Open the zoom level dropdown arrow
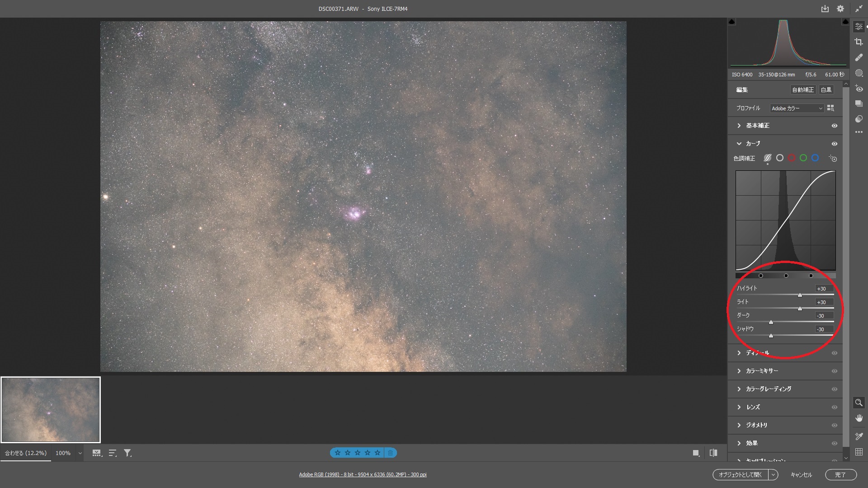 tap(80, 453)
